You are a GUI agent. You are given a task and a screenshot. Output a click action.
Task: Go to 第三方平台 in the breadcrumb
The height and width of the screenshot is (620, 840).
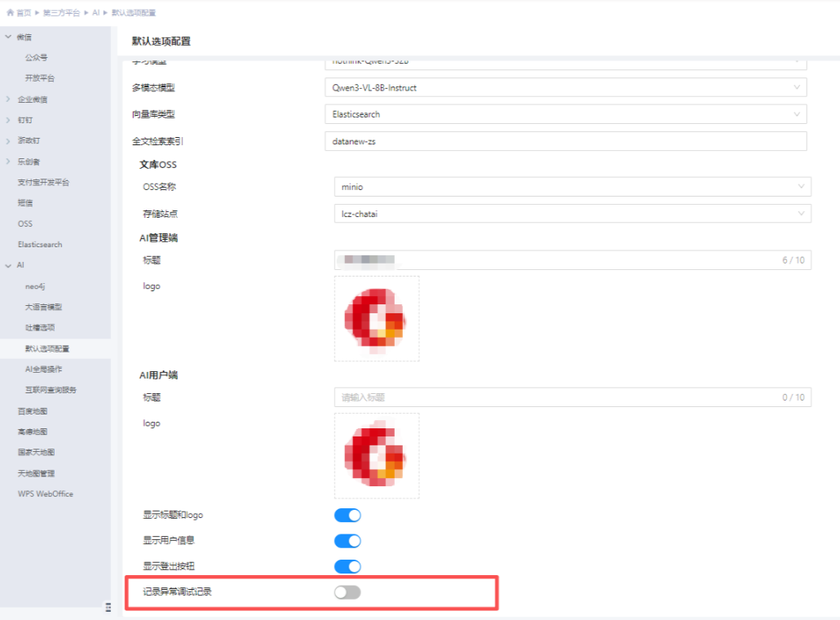pyautogui.click(x=61, y=12)
